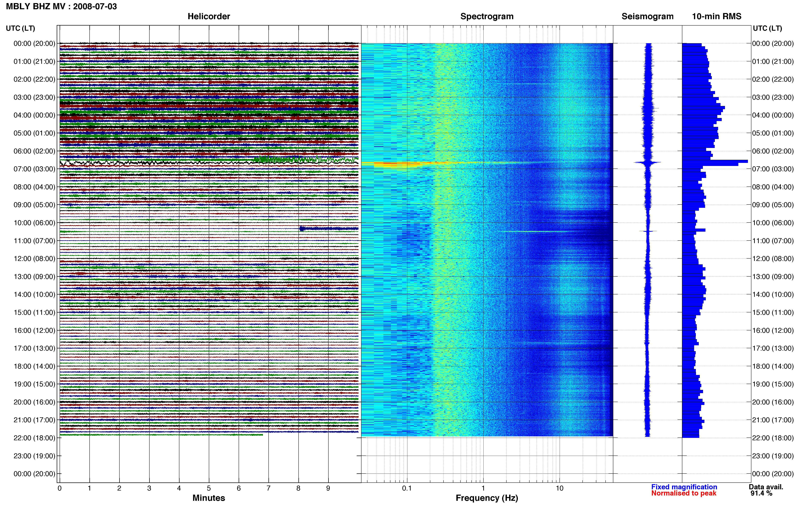Select '18:00 (14:00)' on the right axis
The image size is (812, 508).
pos(773,367)
